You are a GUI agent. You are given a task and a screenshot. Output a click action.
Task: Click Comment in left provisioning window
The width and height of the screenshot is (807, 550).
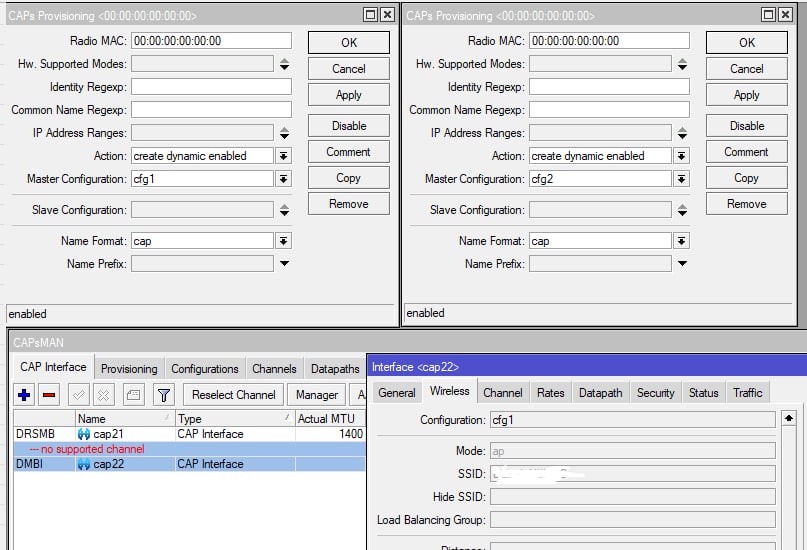coord(349,152)
